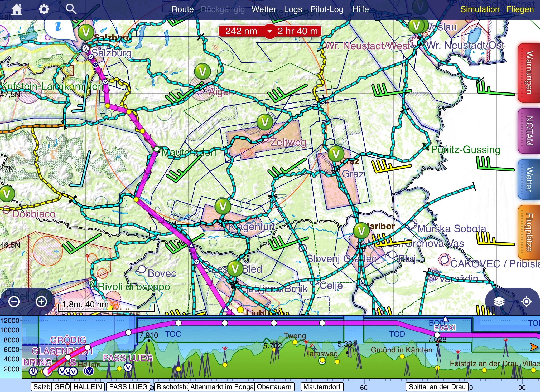Select the Obertauern profile label
Viewport: 540px width, 392px height.
coord(274,387)
